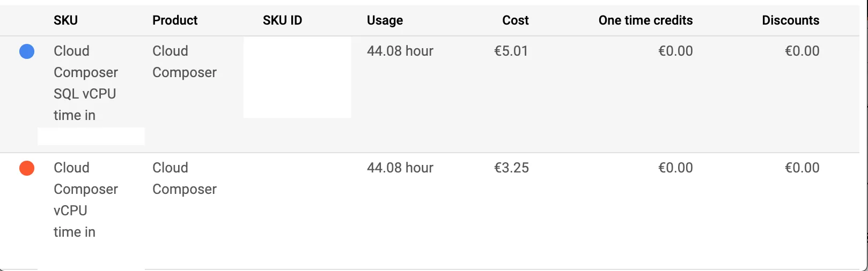Image resolution: width=868 pixels, height=271 pixels.
Task: Open the Cloud Composer SQL vCPU time SKU
Action: [85, 83]
